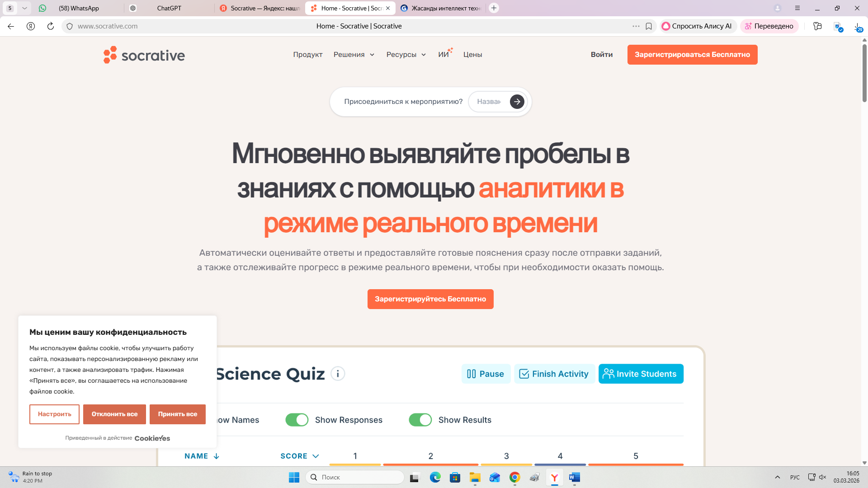The width and height of the screenshot is (868, 488).
Task: Click the Socrative logo in header
Action: click(144, 55)
